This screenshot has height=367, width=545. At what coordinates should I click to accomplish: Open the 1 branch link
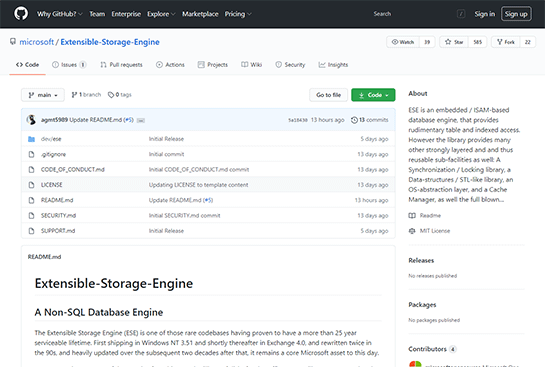[x=86, y=95]
